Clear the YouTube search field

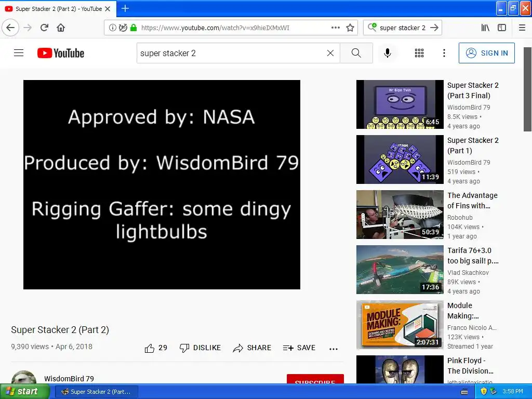pyautogui.click(x=330, y=53)
